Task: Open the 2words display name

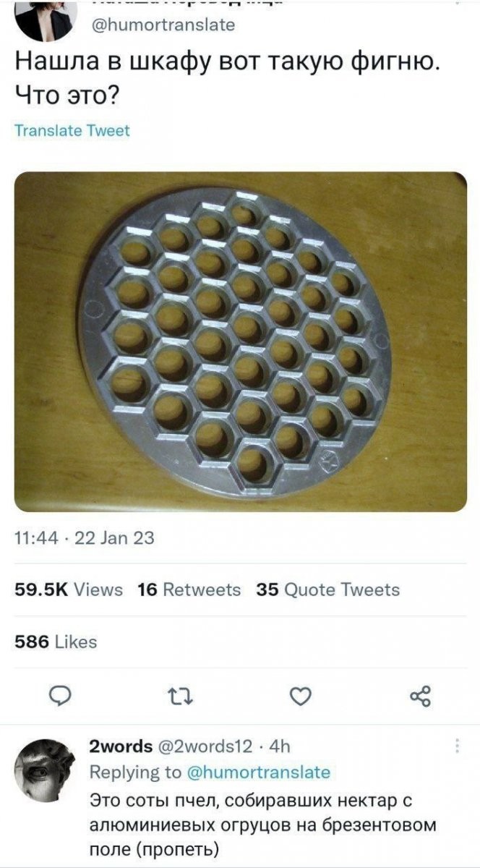Action: (120, 746)
